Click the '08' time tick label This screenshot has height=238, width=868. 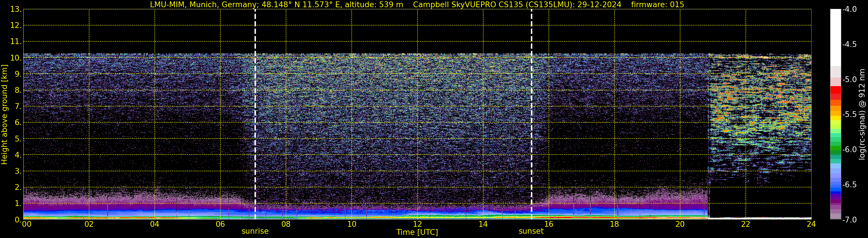pyautogui.click(x=286, y=224)
